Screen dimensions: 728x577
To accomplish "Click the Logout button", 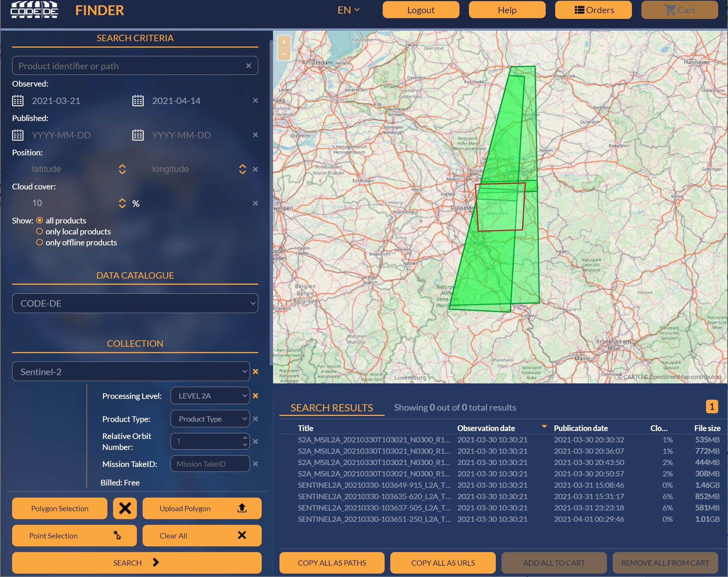I will click(421, 10).
